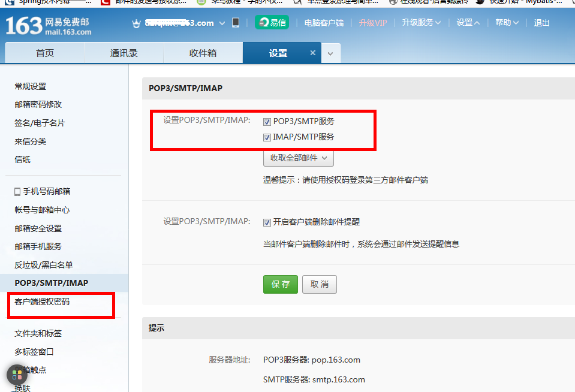Click the 提示 section header

[156, 328]
